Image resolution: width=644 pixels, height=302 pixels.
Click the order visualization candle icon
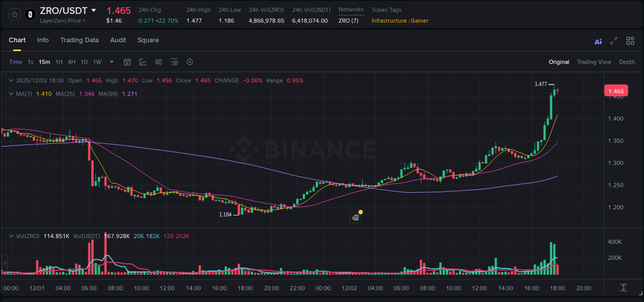158,62
